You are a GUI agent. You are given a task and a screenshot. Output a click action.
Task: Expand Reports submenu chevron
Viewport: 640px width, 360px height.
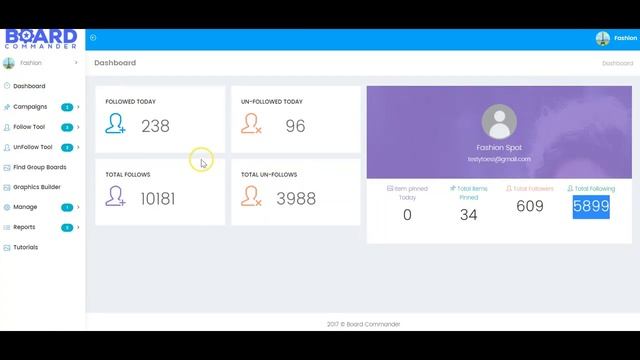point(78,227)
